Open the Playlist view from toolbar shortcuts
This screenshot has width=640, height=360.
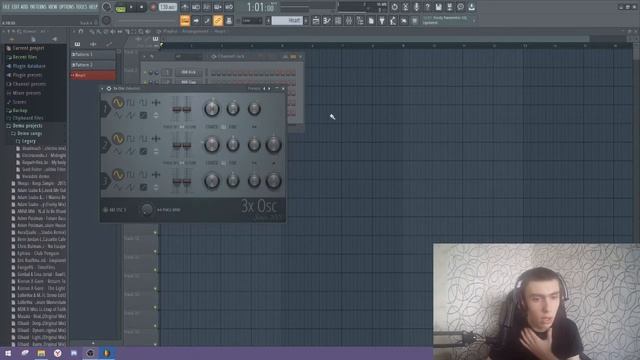(316, 20)
